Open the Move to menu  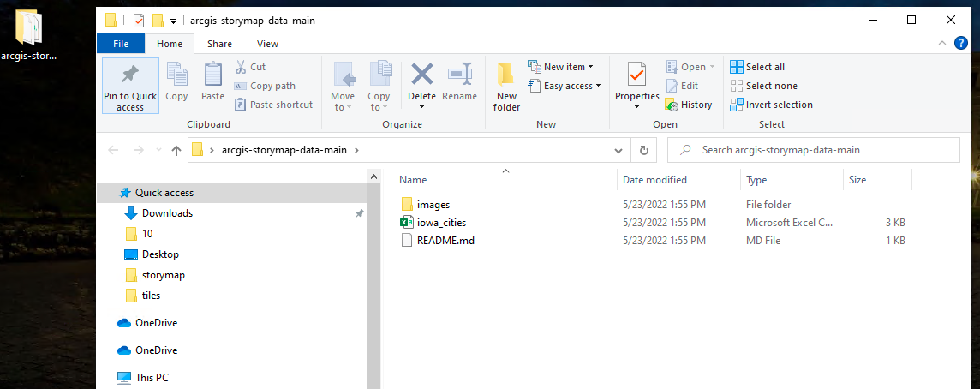343,86
